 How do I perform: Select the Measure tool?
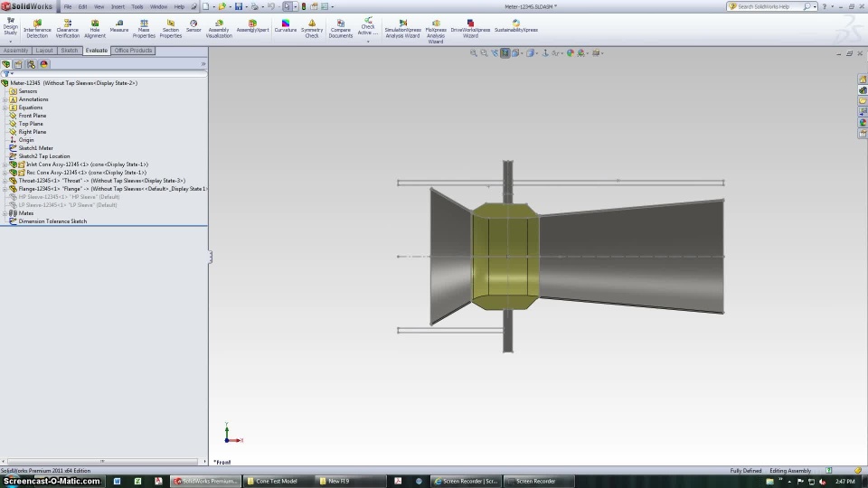pyautogui.click(x=119, y=26)
